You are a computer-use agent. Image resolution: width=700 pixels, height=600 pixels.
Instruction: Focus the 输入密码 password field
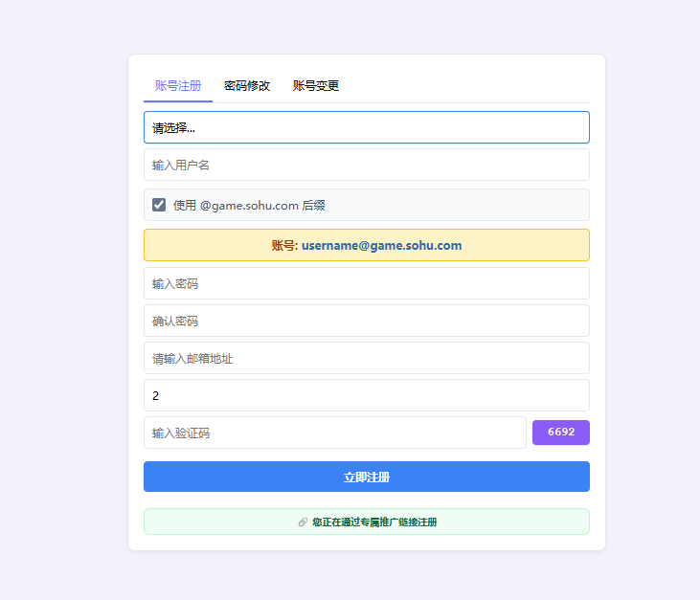click(x=366, y=283)
